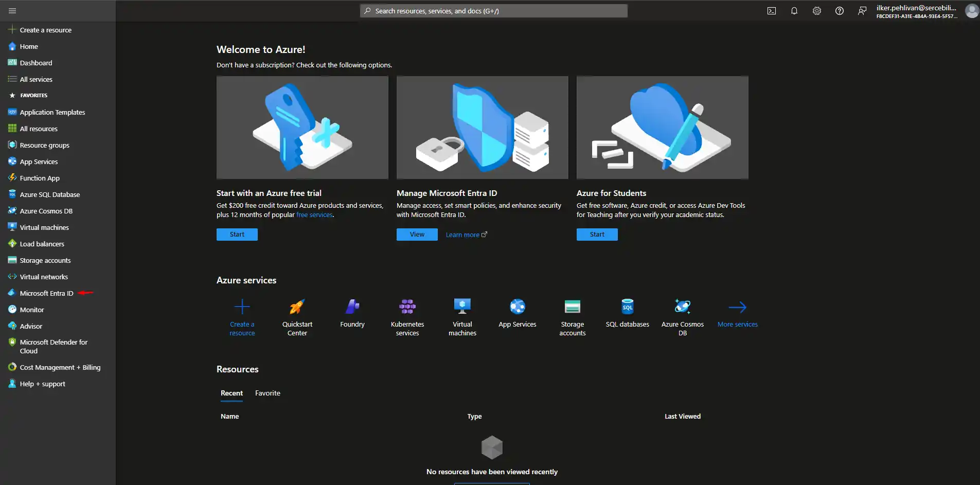Screen dimensions: 980x485
Task: Open Quickstart Center rocket icon
Action: (x=297, y=307)
